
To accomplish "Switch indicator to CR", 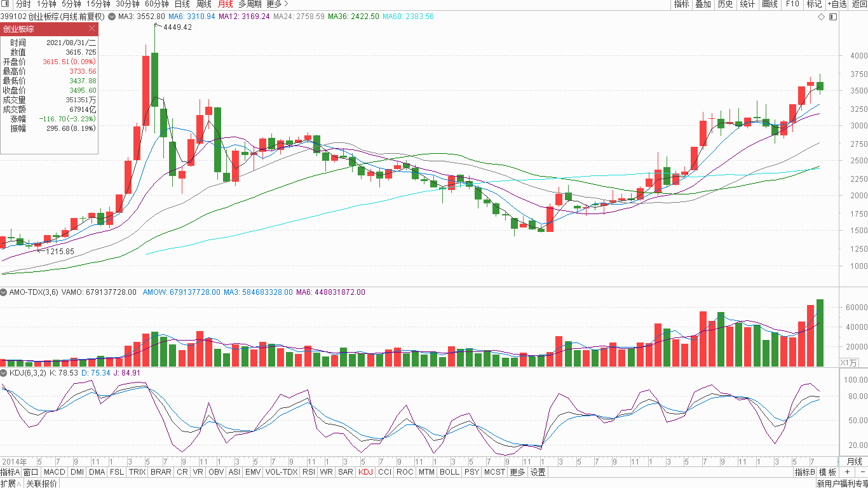I will coord(182,472).
